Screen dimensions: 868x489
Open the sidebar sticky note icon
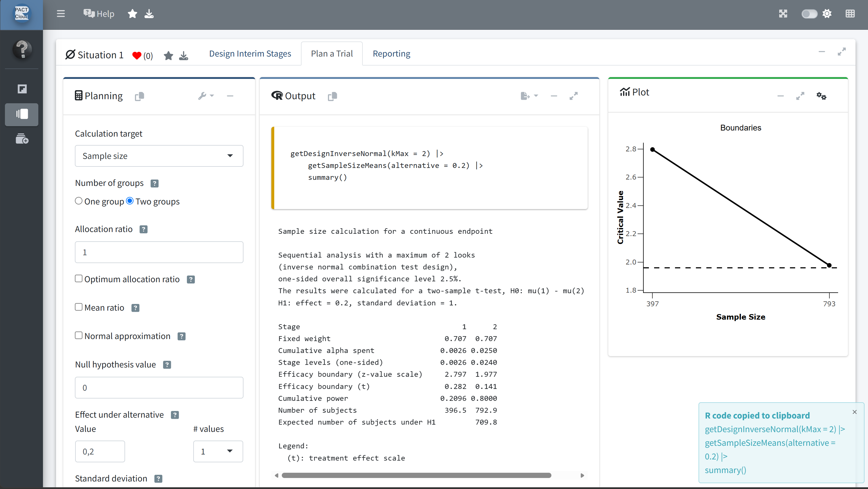pyautogui.click(x=22, y=89)
